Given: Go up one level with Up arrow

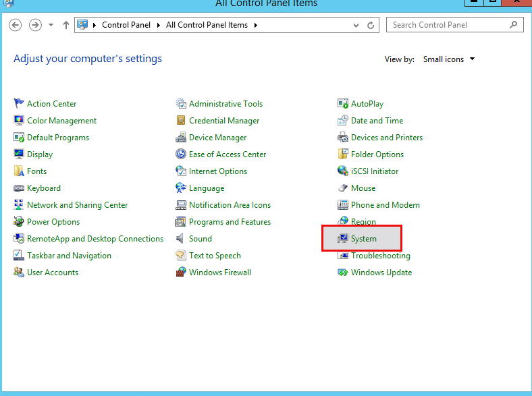Looking at the screenshot, I should point(65,25).
